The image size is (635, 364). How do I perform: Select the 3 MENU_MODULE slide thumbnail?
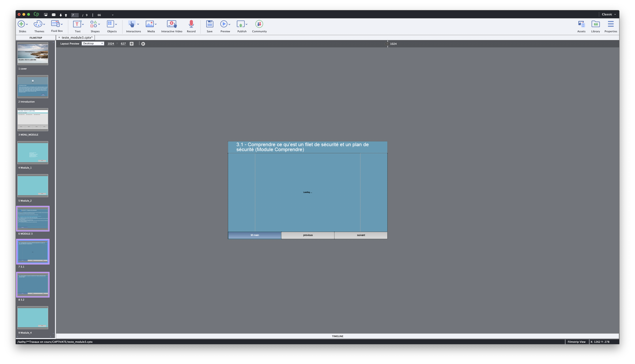click(33, 120)
